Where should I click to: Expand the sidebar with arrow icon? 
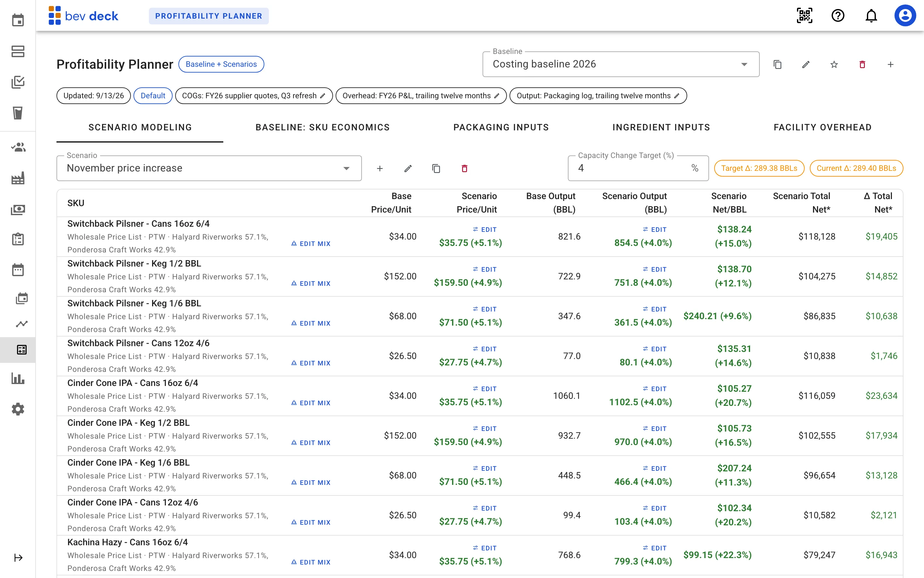click(18, 558)
